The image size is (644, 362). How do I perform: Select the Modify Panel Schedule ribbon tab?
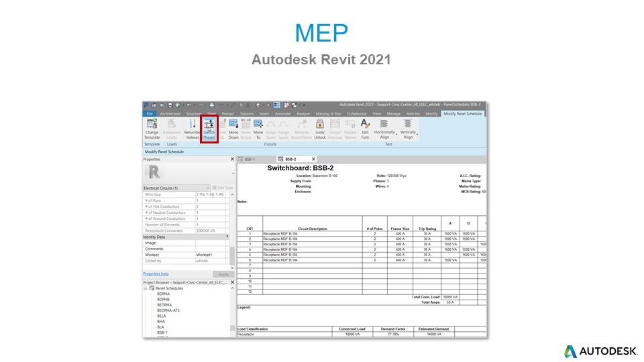pos(462,114)
